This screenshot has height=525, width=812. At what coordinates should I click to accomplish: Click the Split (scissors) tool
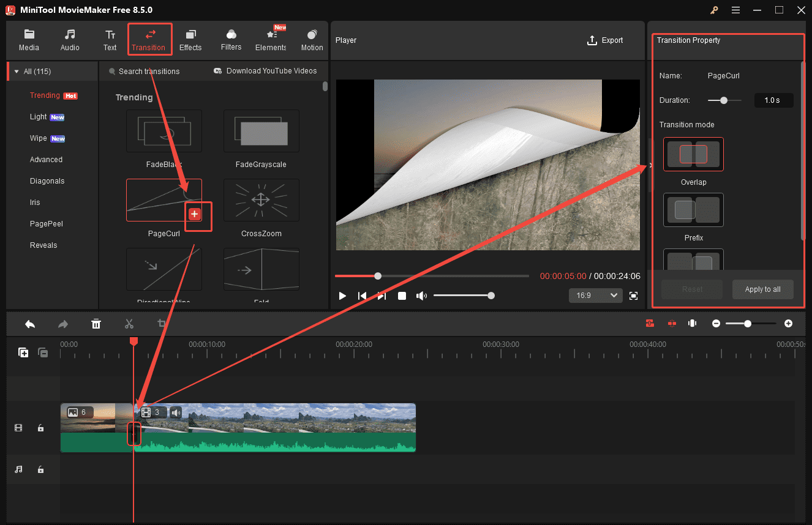tap(129, 324)
